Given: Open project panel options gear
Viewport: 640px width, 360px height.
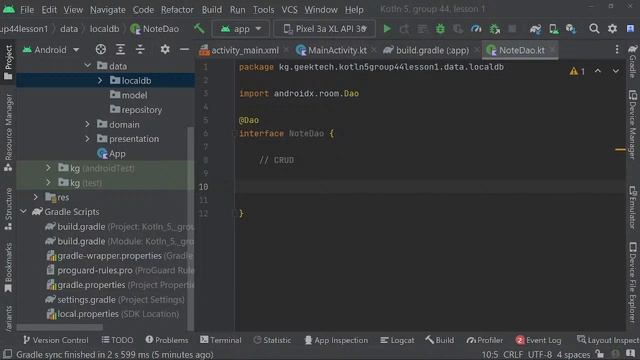Looking at the screenshot, I should 165,49.
